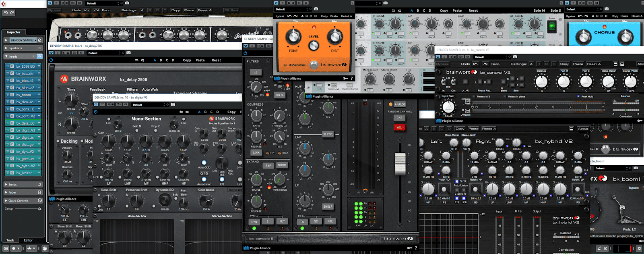Switch to the Editor tab at bottom left
The image size is (644, 254).
[x=28, y=240]
